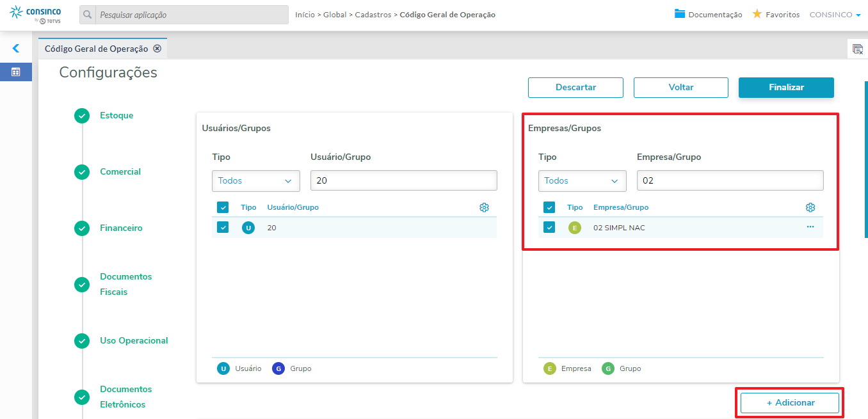Open Usuários/Grupos table settings gear
Image resolution: width=868 pixels, height=419 pixels.
point(484,207)
